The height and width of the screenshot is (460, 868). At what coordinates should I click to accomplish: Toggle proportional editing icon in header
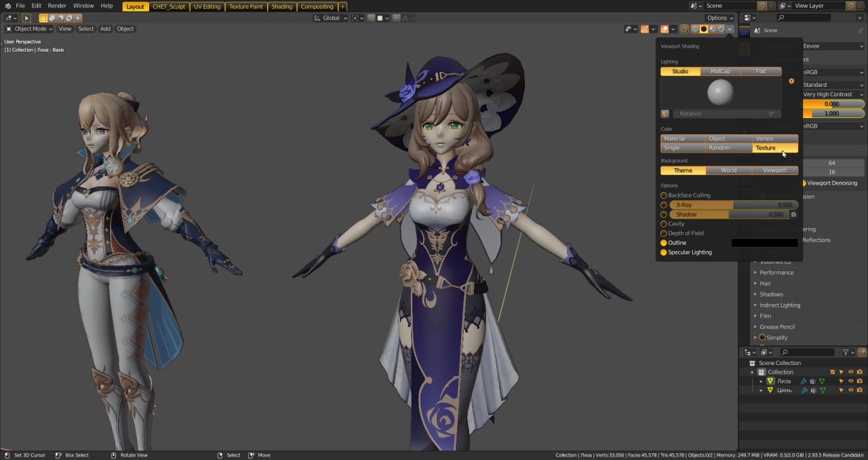(397, 18)
